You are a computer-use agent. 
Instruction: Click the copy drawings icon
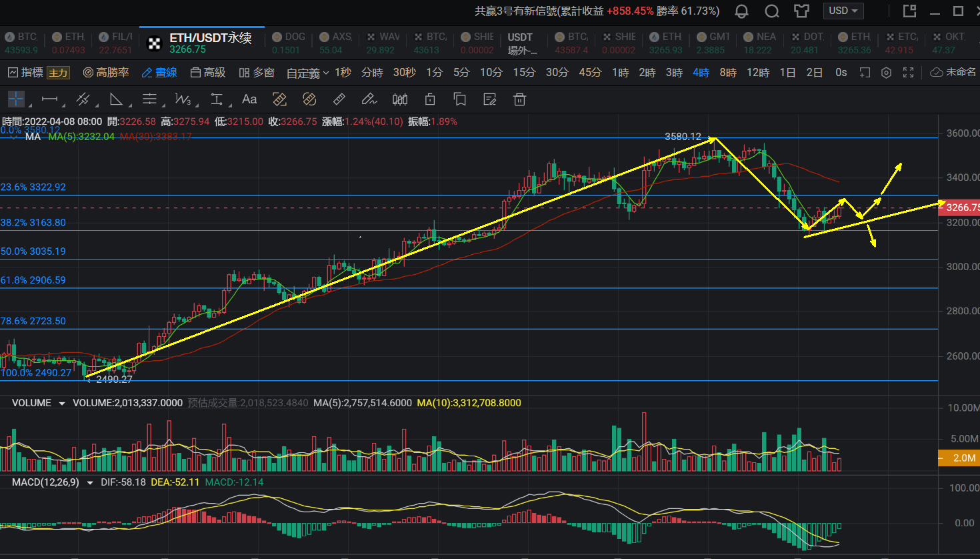tap(459, 99)
